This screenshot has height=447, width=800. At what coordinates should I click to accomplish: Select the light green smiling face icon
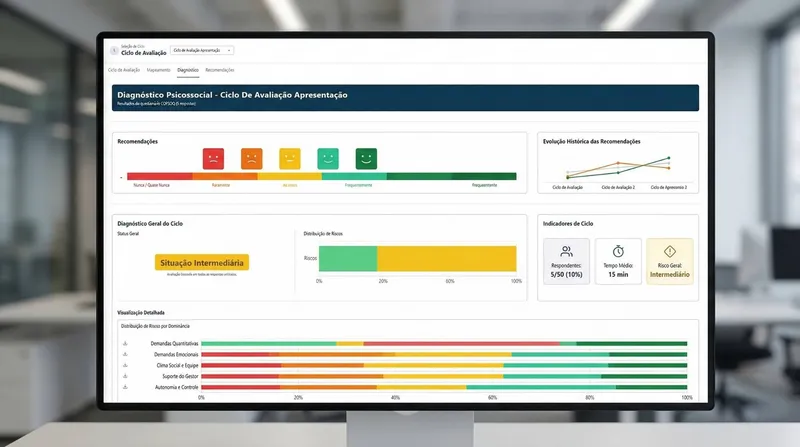[328, 158]
